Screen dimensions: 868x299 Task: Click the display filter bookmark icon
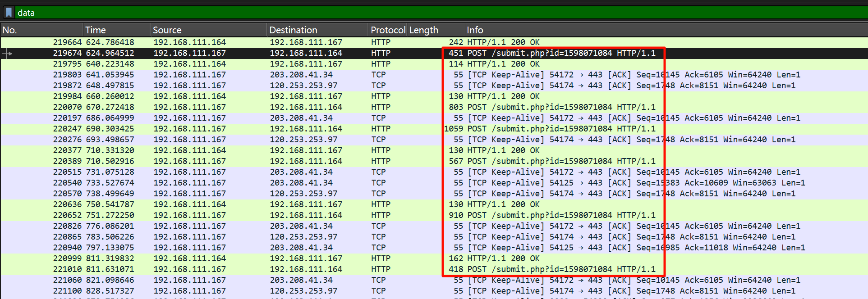tap(9, 13)
